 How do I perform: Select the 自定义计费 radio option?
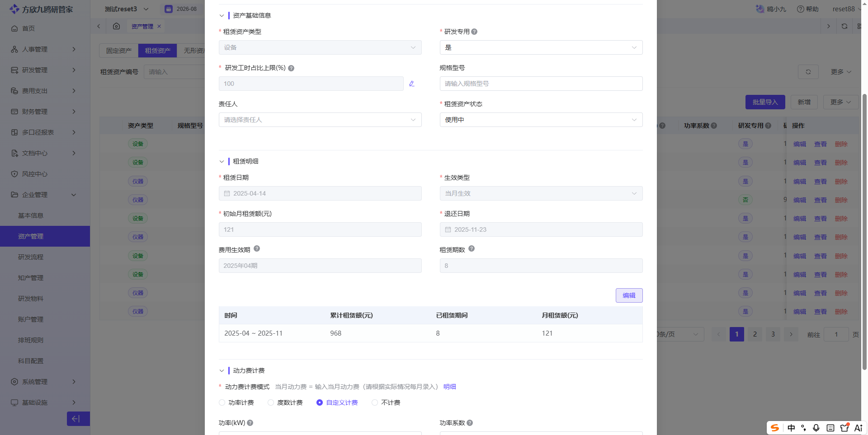[x=320, y=402]
